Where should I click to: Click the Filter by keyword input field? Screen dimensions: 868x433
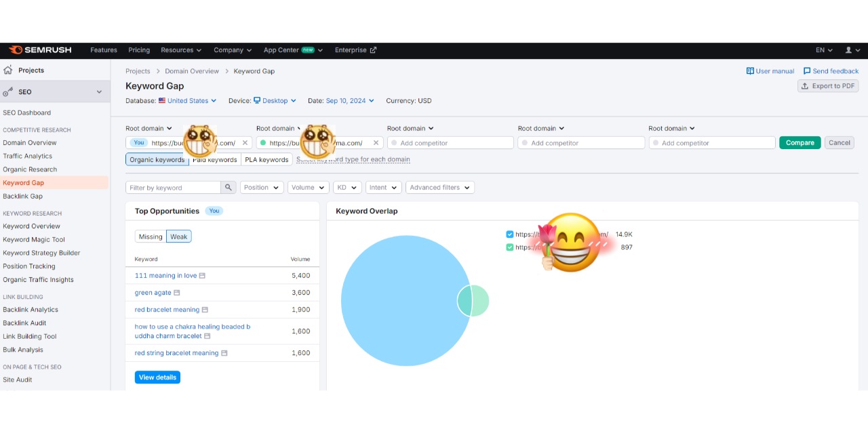click(174, 188)
